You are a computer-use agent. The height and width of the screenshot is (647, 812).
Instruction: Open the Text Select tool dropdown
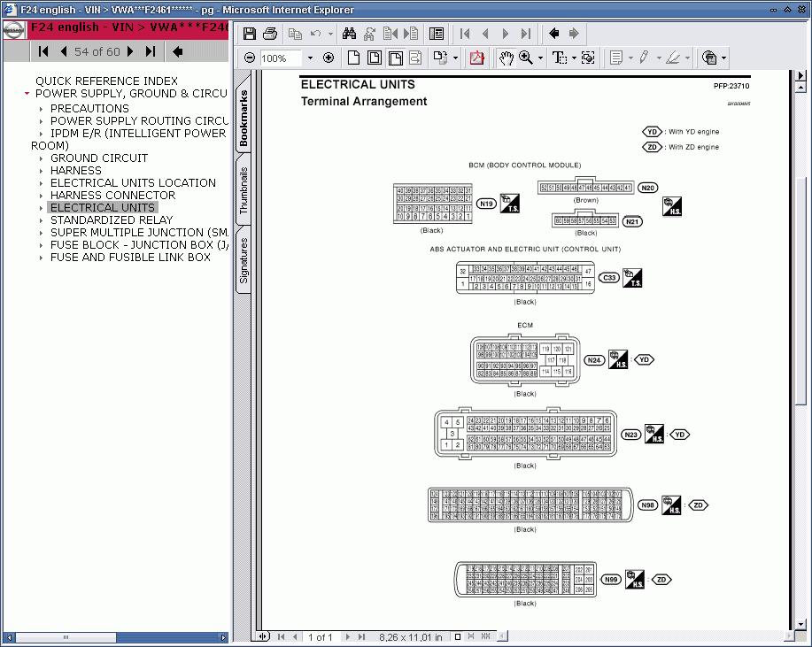point(574,58)
